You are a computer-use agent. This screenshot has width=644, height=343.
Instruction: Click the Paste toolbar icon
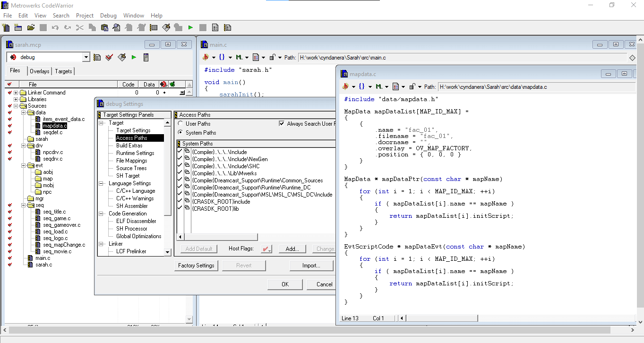(x=104, y=28)
